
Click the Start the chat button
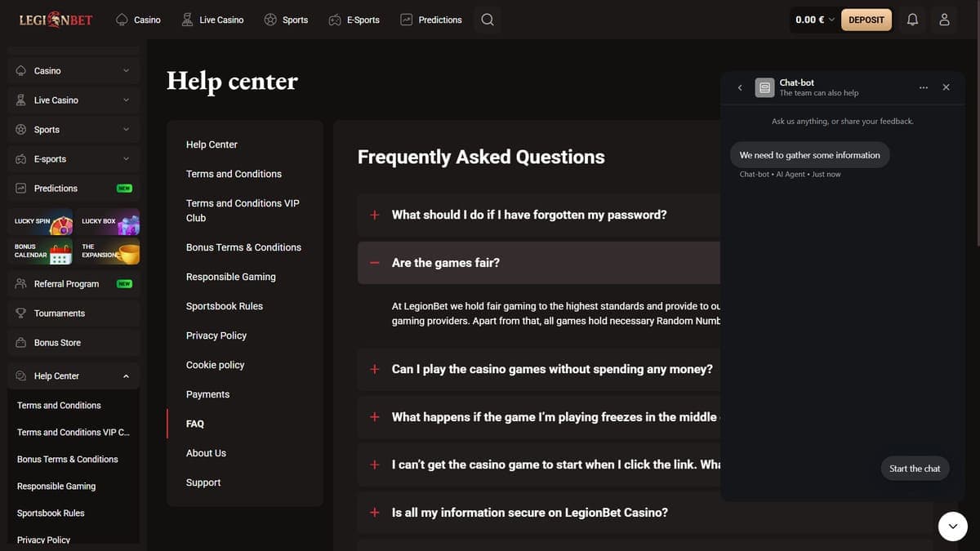point(915,469)
